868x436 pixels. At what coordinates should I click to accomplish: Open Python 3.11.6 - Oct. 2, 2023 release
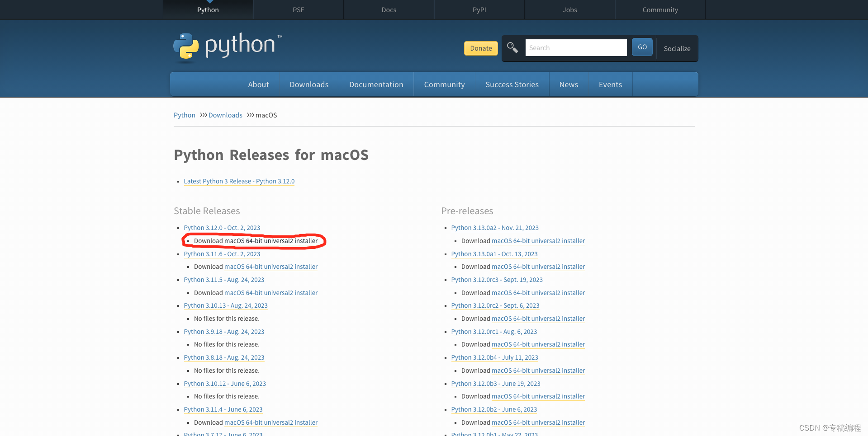pyautogui.click(x=222, y=254)
